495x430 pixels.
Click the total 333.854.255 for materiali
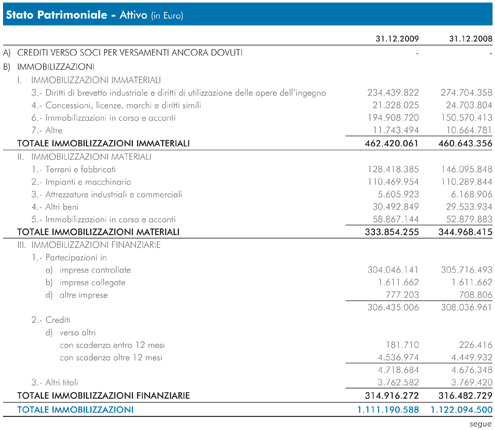(392, 232)
